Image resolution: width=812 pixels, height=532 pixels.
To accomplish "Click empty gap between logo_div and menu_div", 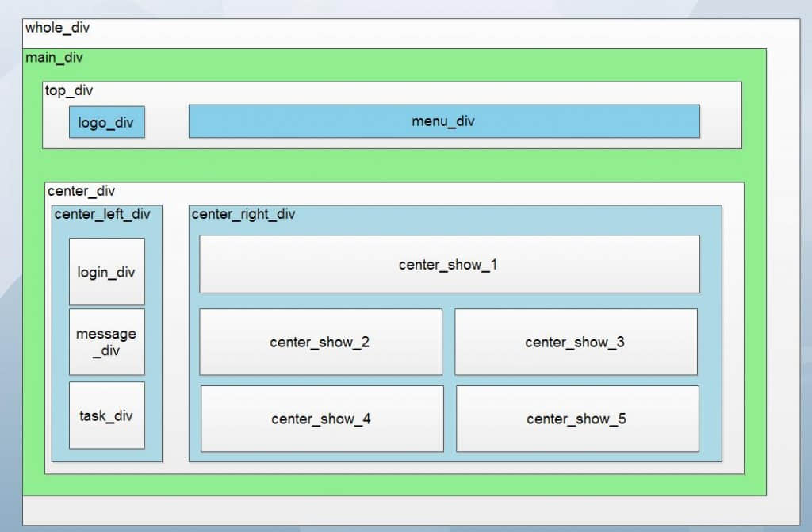I will 167,122.
